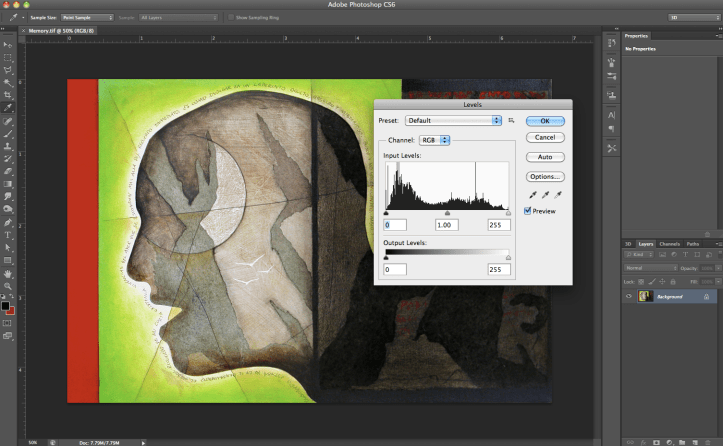Select the Move tool

pyautogui.click(x=8, y=45)
